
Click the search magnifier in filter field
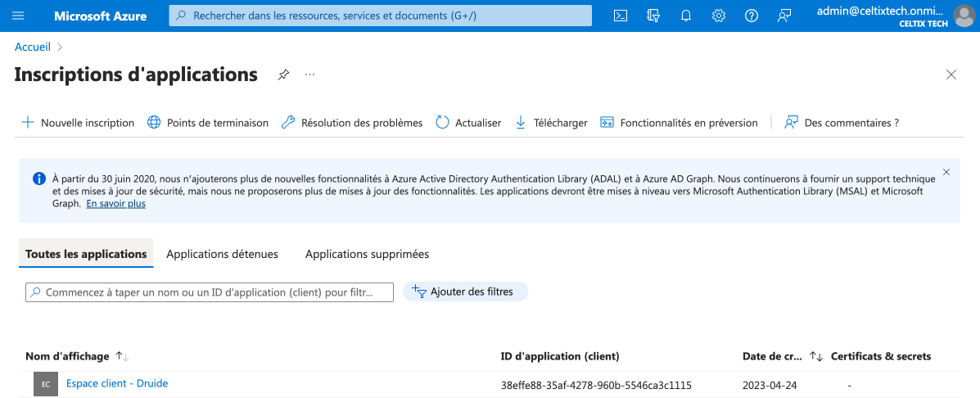36,292
